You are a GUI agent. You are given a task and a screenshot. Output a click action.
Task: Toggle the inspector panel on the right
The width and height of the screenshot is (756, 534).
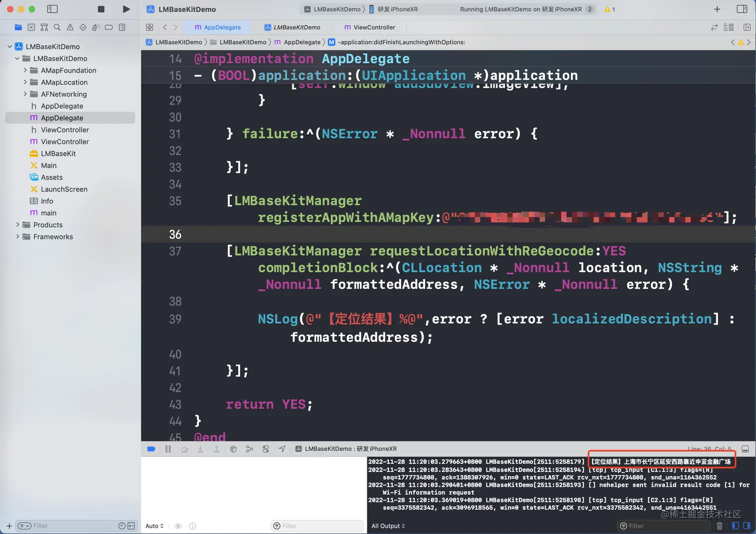(742, 9)
